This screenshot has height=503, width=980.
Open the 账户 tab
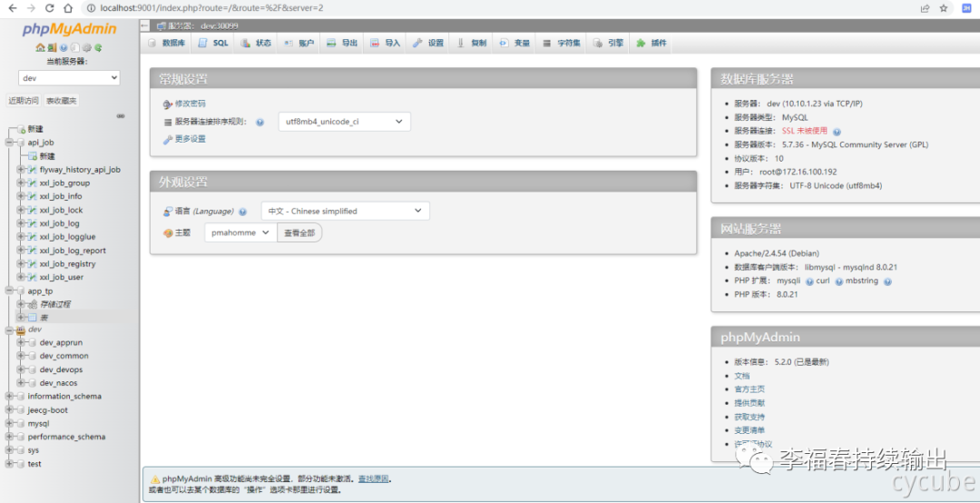(x=299, y=43)
